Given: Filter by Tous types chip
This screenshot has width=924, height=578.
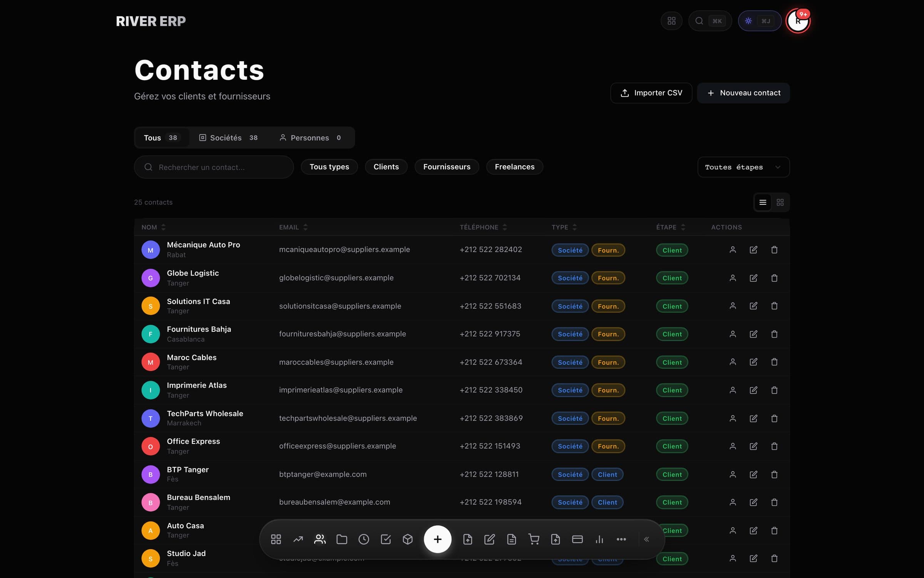Looking at the screenshot, I should click(x=329, y=167).
